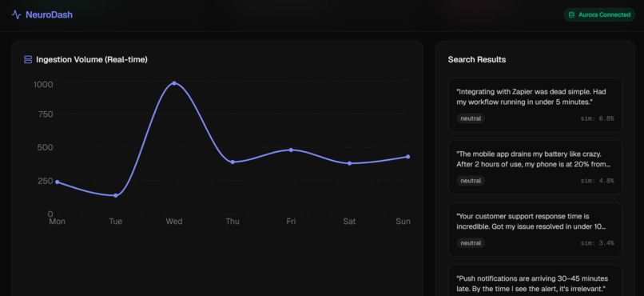This screenshot has width=644, height=296.
Task: Click the Fri x-axis label
Action: click(291, 222)
